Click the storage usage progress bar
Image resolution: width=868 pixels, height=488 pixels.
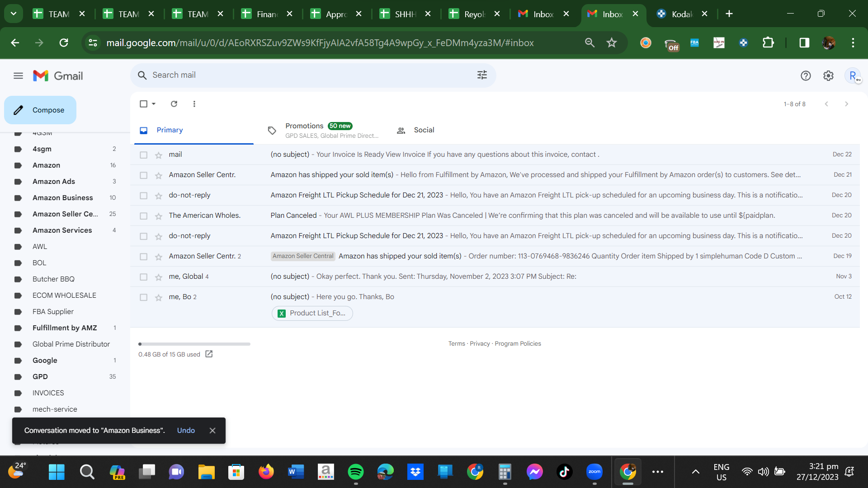pyautogui.click(x=194, y=344)
